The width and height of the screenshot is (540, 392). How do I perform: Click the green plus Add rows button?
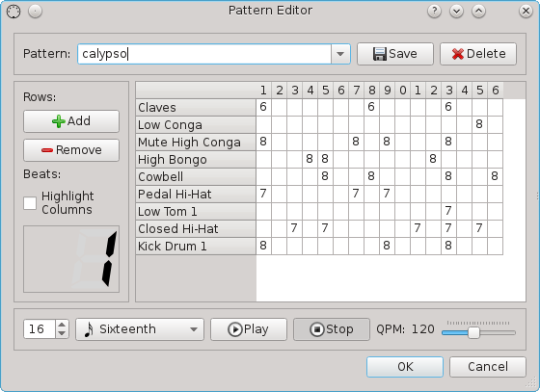(x=71, y=121)
